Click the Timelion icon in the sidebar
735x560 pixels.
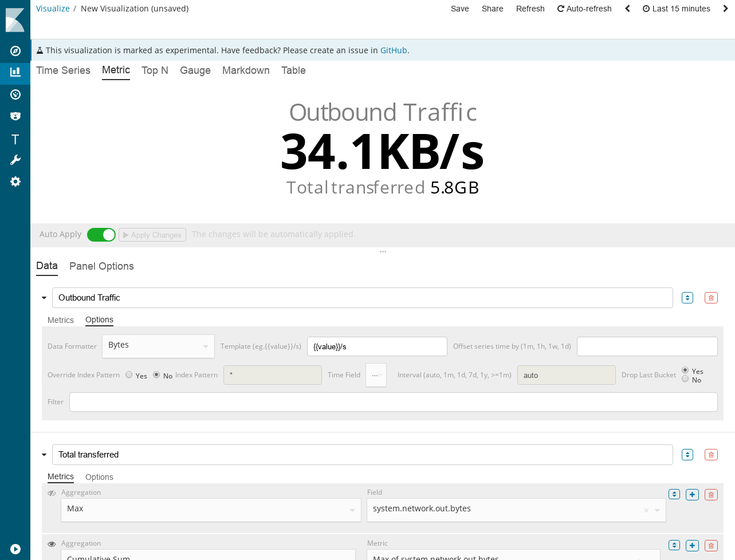coord(15,116)
